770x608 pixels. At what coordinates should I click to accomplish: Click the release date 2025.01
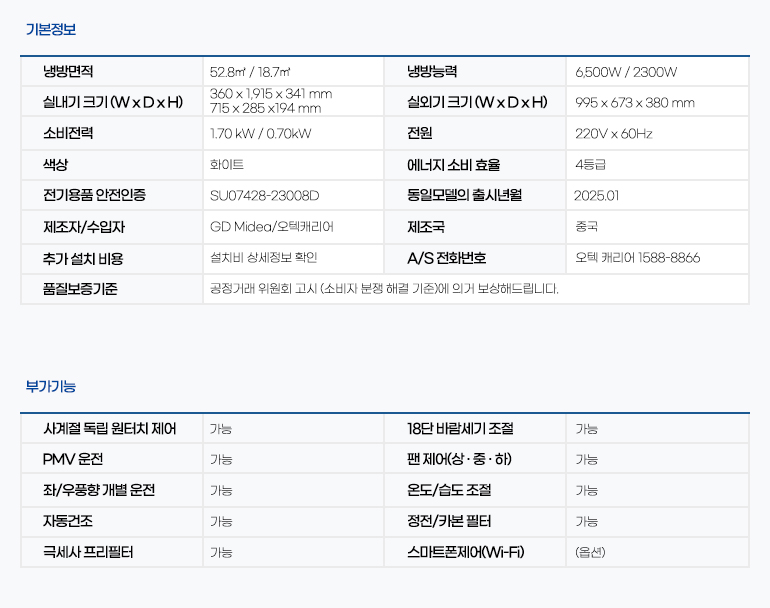click(597, 196)
